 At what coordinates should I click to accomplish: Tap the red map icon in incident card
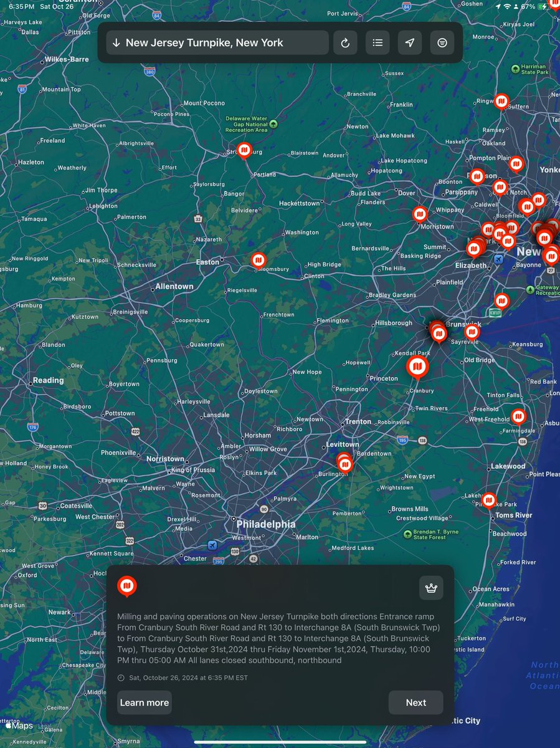coord(127,587)
